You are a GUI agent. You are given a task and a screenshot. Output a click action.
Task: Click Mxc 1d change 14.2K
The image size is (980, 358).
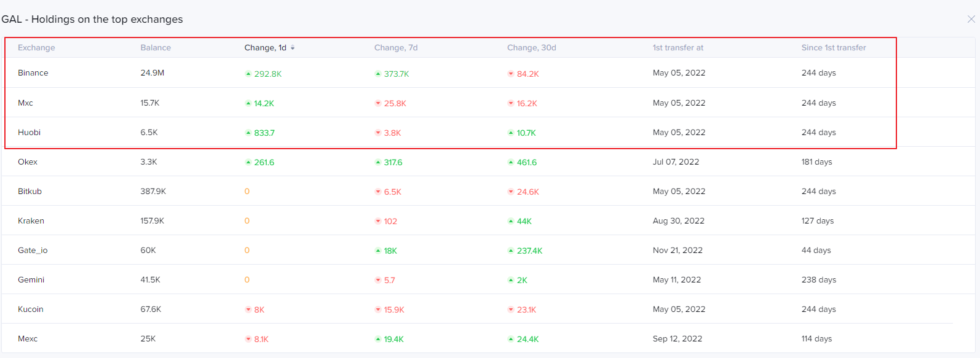[x=264, y=103]
